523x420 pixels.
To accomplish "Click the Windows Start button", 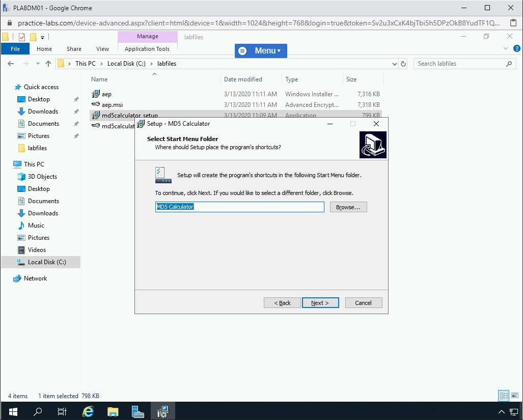I will [x=13, y=411].
